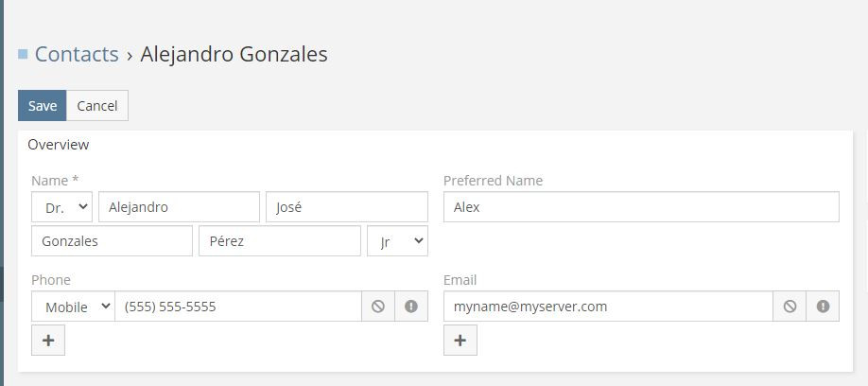Image resolution: width=868 pixels, height=386 pixels.
Task: Save the contact changes
Action: [x=43, y=106]
